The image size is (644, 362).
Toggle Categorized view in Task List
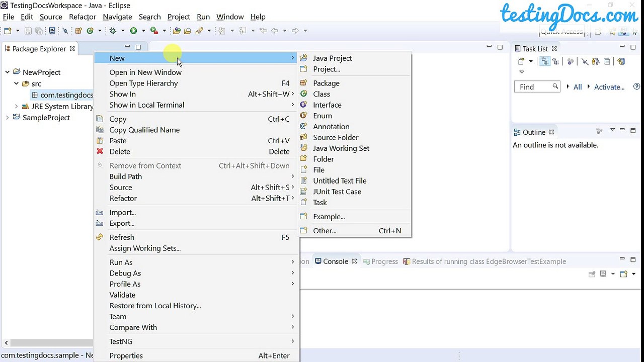click(x=545, y=61)
